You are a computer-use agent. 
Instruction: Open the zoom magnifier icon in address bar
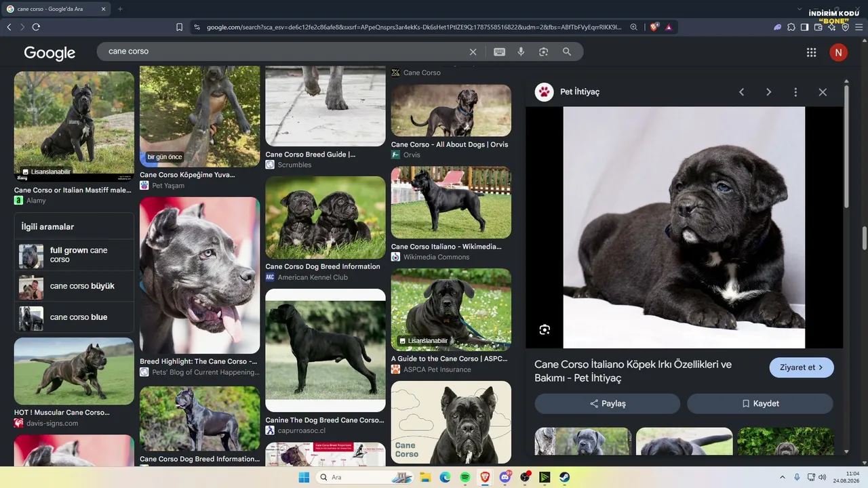tap(633, 27)
